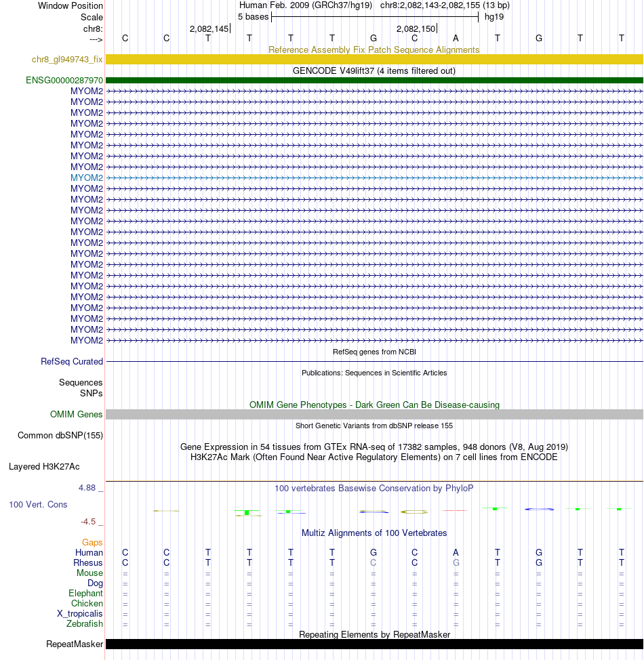
Task: Click the Scale track label
Action: tap(92, 17)
